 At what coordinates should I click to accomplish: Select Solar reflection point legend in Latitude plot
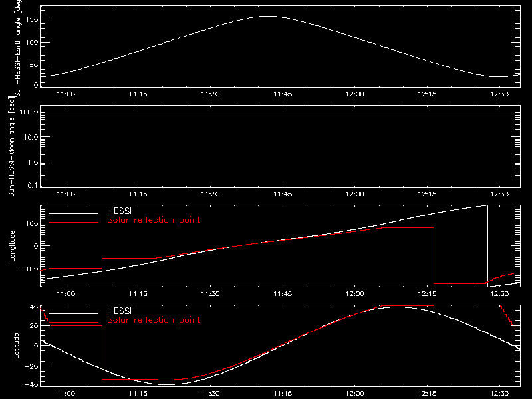[154, 320]
